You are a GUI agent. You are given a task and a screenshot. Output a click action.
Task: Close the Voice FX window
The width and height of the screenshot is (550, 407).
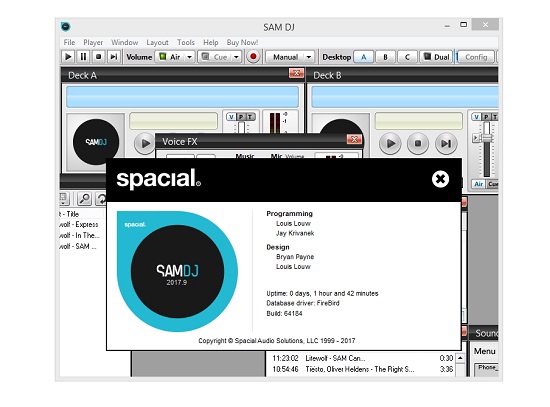coord(354,139)
